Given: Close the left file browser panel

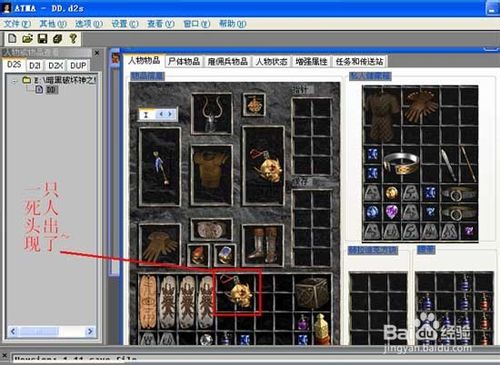Looking at the screenshot, I should 97,53.
